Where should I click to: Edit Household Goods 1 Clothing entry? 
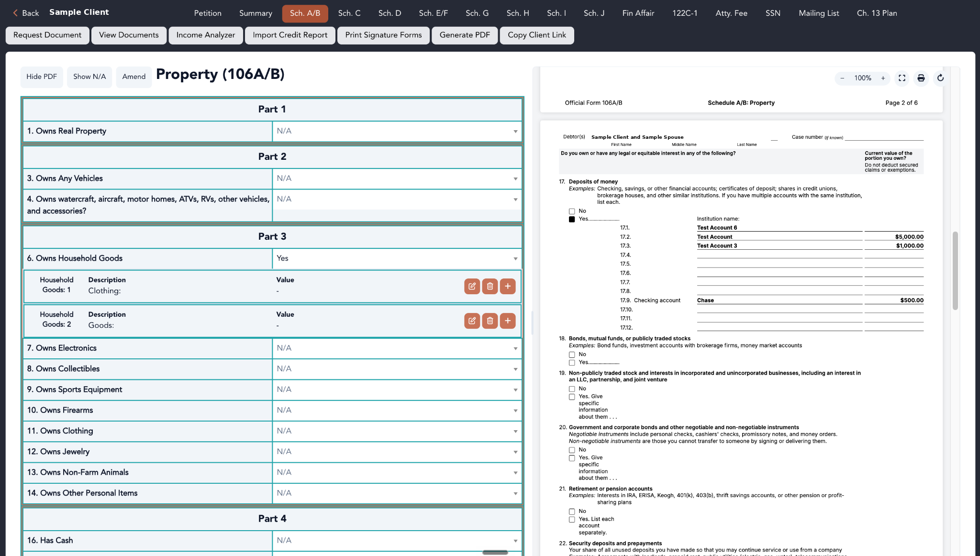click(x=472, y=286)
